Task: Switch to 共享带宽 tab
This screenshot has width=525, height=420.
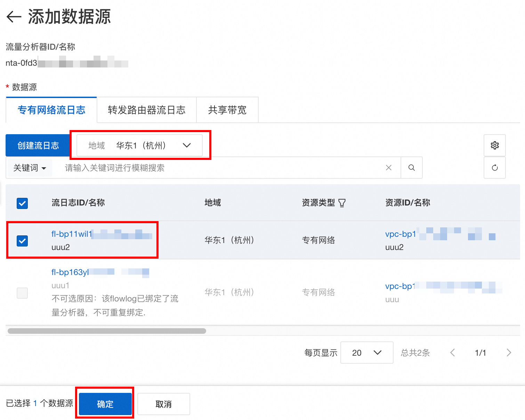Action: pyautogui.click(x=227, y=110)
